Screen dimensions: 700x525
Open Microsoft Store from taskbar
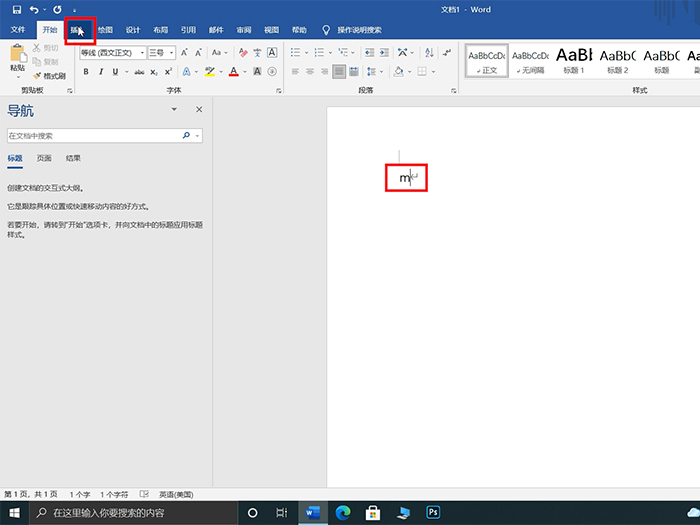tap(373, 512)
